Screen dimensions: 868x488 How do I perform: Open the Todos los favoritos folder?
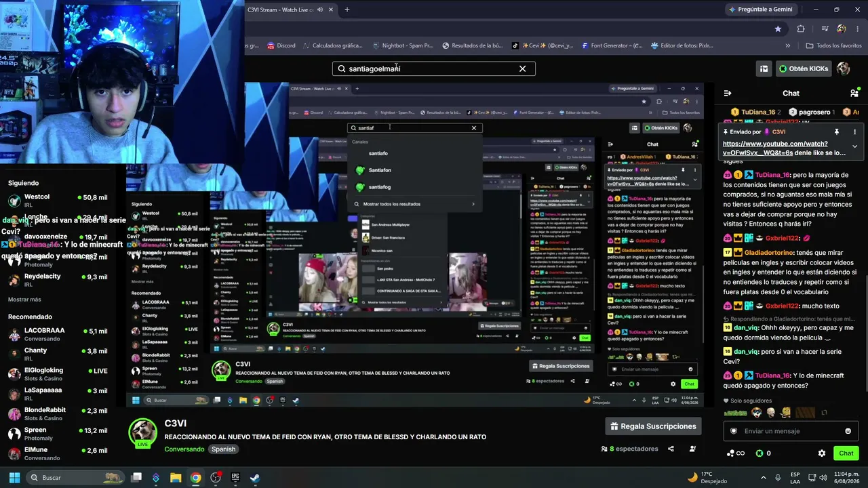tap(833, 46)
